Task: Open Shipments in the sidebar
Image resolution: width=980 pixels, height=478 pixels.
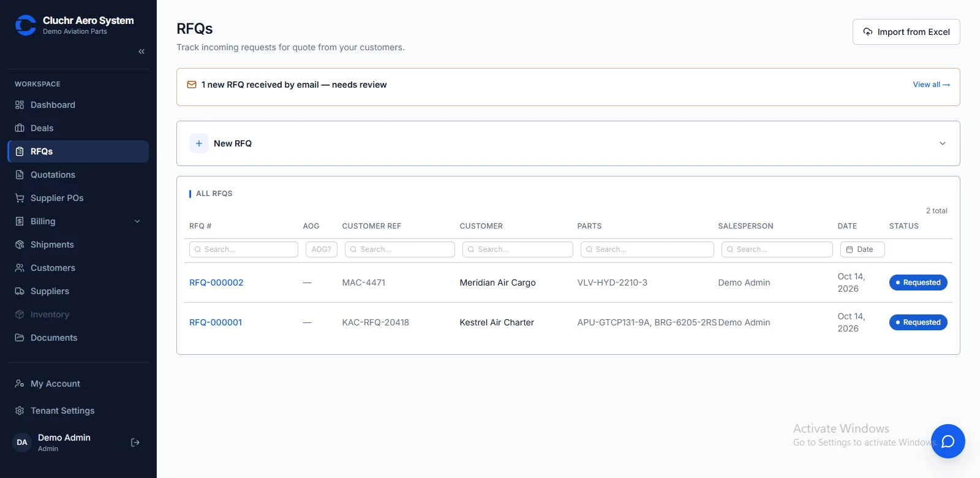Action: coord(78,245)
